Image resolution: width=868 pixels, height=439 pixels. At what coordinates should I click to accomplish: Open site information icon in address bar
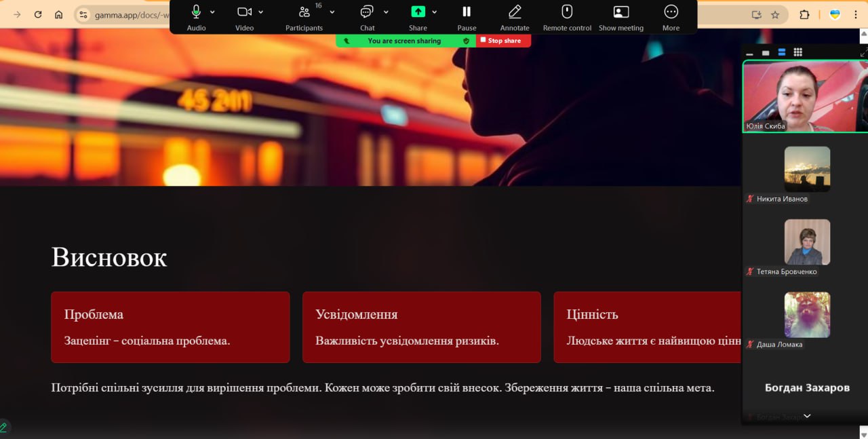click(83, 14)
